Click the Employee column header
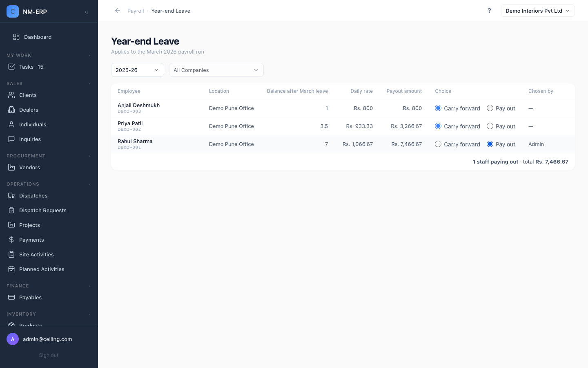Image resolution: width=588 pixels, height=368 pixels. click(129, 91)
